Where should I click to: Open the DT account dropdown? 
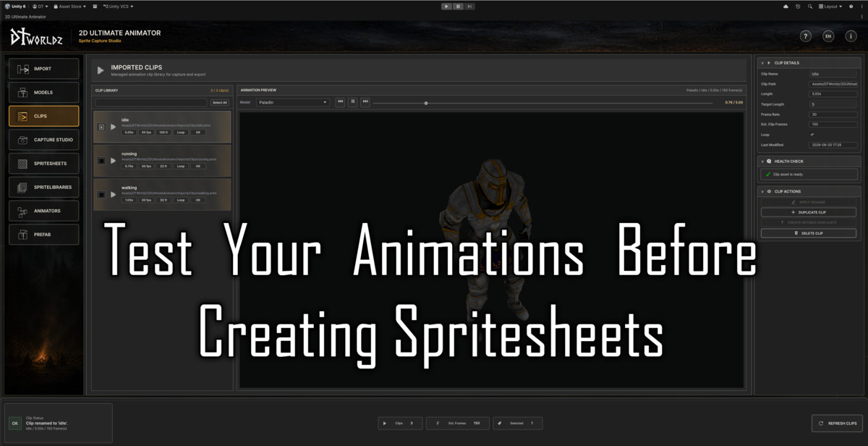tap(39, 7)
